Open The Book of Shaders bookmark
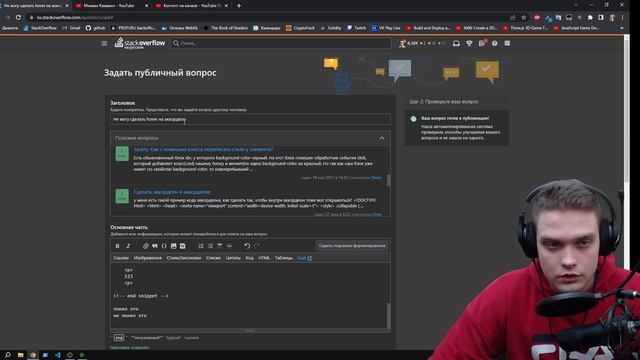 point(226,28)
